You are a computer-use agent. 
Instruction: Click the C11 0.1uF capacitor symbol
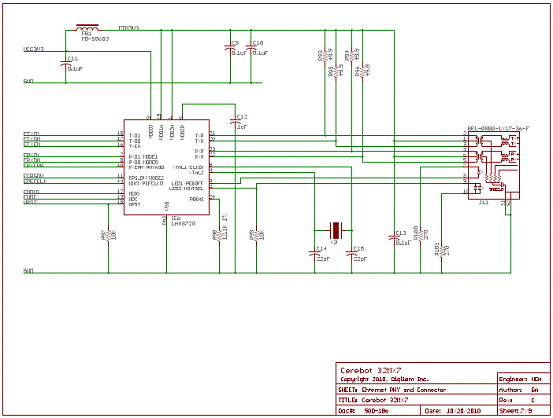66,64
